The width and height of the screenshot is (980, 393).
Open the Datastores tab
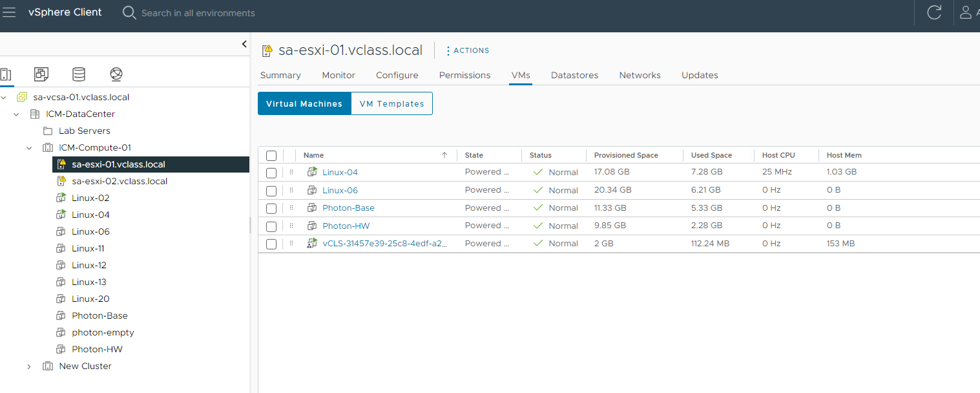coord(574,75)
